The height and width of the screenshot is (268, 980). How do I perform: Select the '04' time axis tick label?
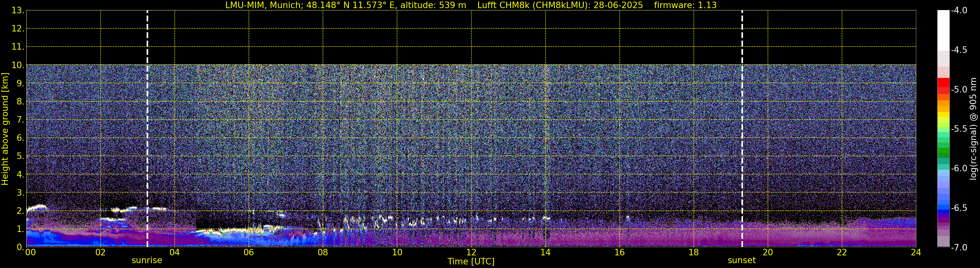175,252
